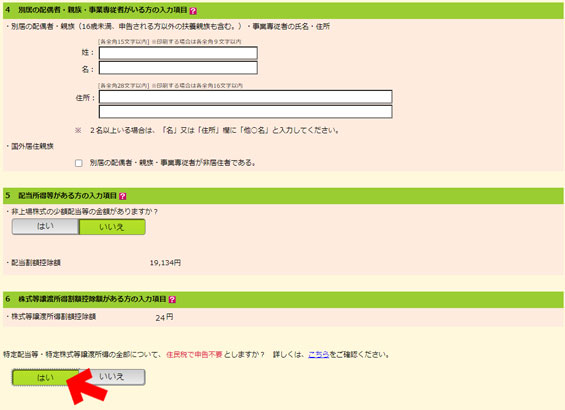Click the second 住所 address line field

tap(245, 112)
